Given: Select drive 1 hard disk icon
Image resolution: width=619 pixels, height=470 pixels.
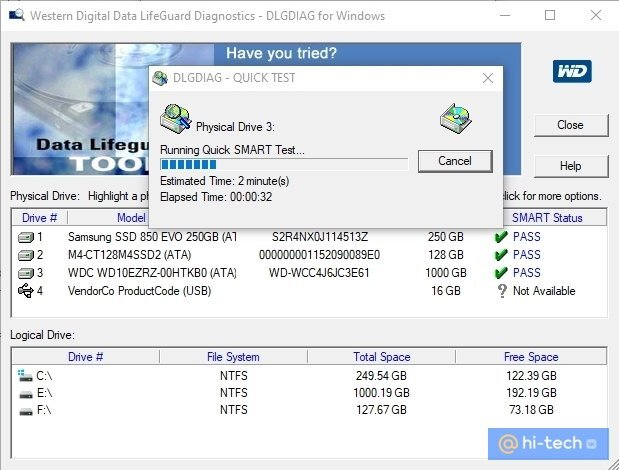Looking at the screenshot, I should (26, 237).
